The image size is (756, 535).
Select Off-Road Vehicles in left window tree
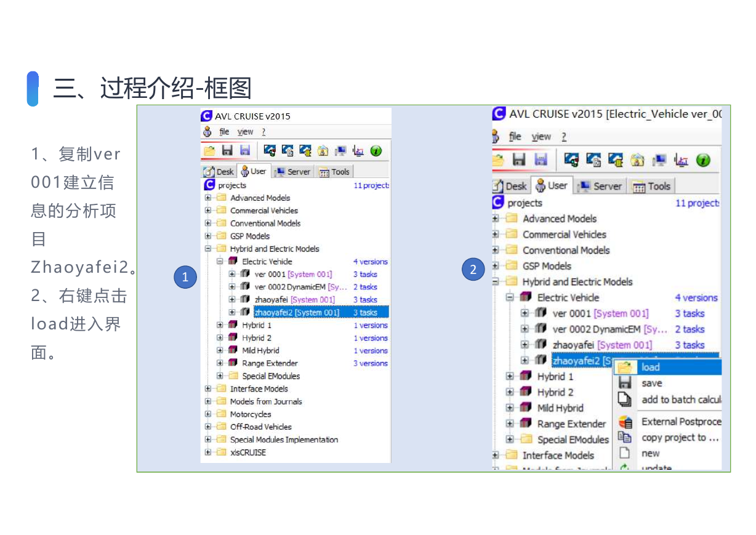(261, 427)
